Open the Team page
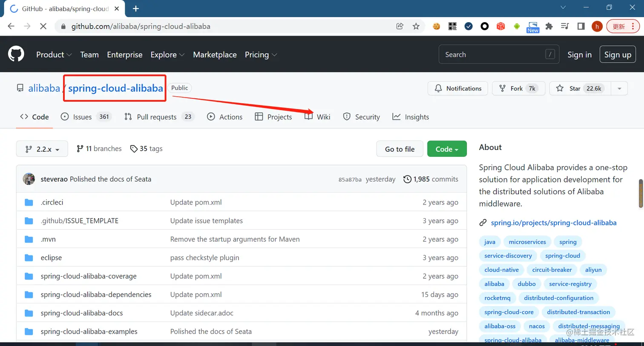The width and height of the screenshot is (644, 346). (x=89, y=55)
